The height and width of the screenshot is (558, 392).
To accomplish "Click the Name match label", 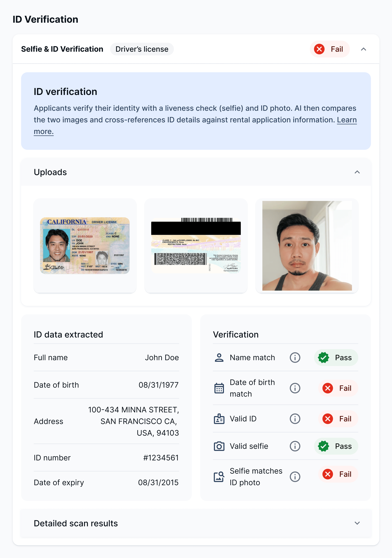I will point(252,358).
